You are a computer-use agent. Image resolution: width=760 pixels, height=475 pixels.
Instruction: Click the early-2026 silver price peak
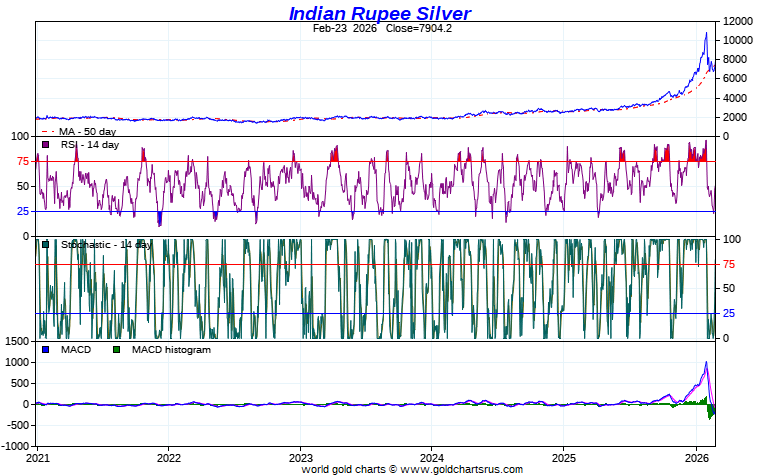(x=706, y=34)
